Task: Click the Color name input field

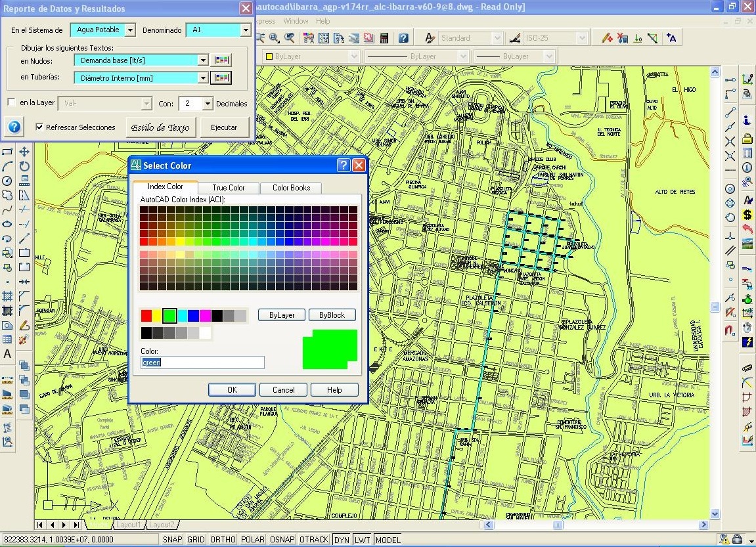Action: point(202,362)
